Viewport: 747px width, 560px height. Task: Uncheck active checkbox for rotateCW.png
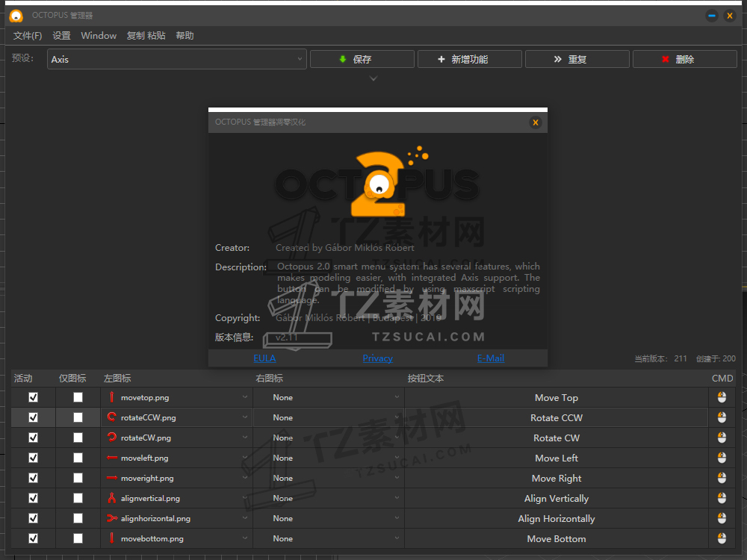34,438
